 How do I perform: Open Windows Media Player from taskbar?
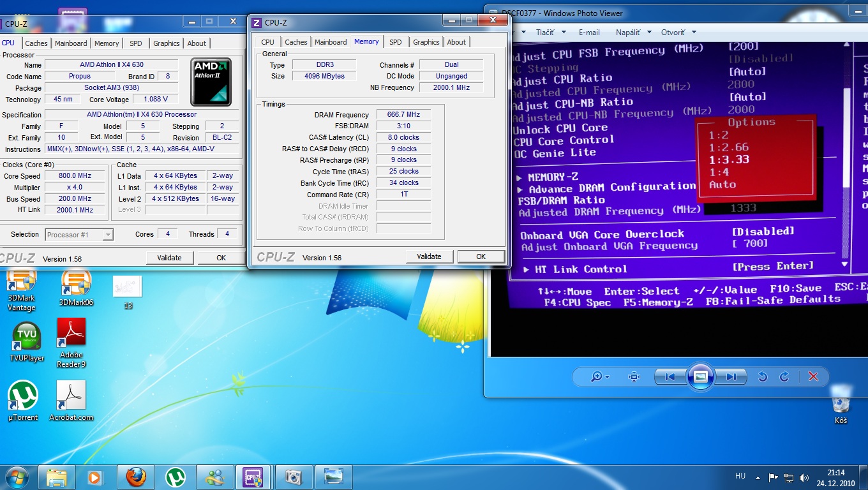(95, 477)
